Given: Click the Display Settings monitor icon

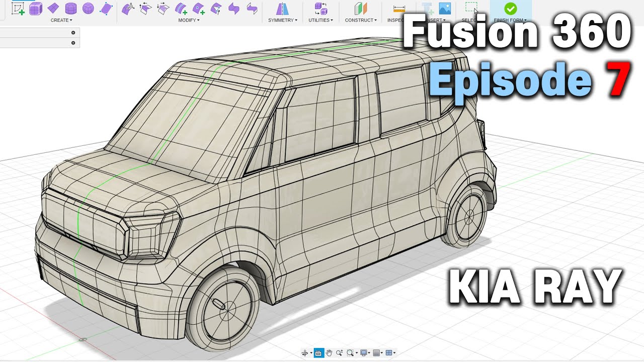Looking at the screenshot, I should [363, 353].
